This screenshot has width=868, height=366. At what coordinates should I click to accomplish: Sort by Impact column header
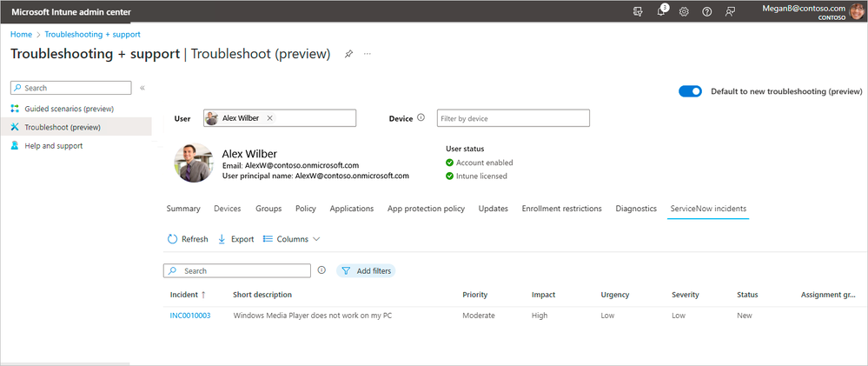543,295
